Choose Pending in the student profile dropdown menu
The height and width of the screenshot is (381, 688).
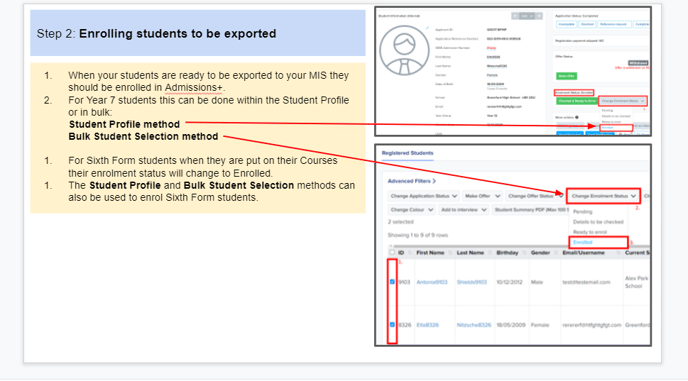pyautogui.click(x=607, y=111)
